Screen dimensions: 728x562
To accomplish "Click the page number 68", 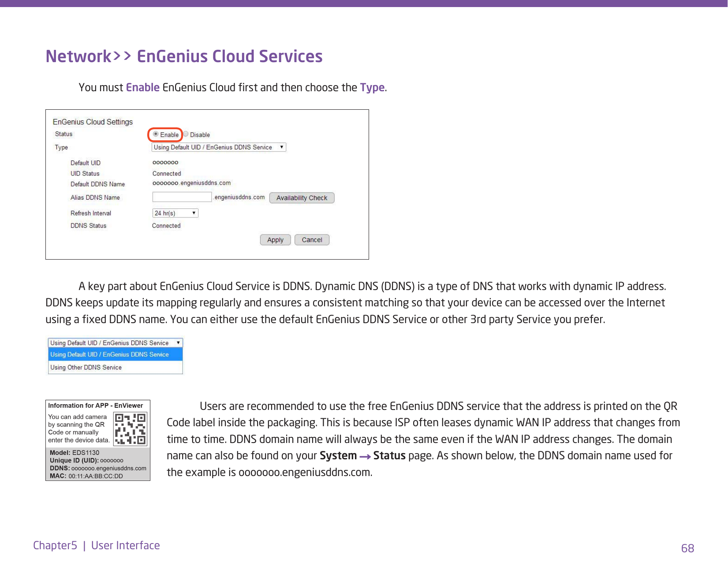I will (x=687, y=548).
